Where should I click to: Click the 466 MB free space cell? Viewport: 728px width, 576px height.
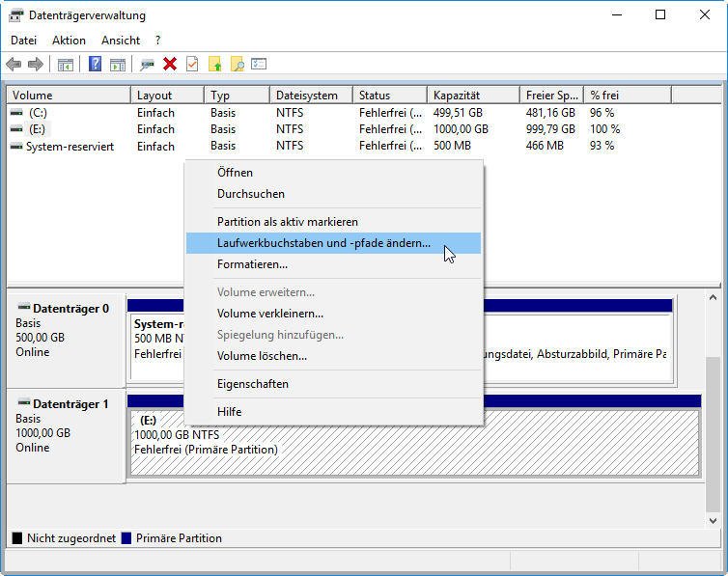545,146
